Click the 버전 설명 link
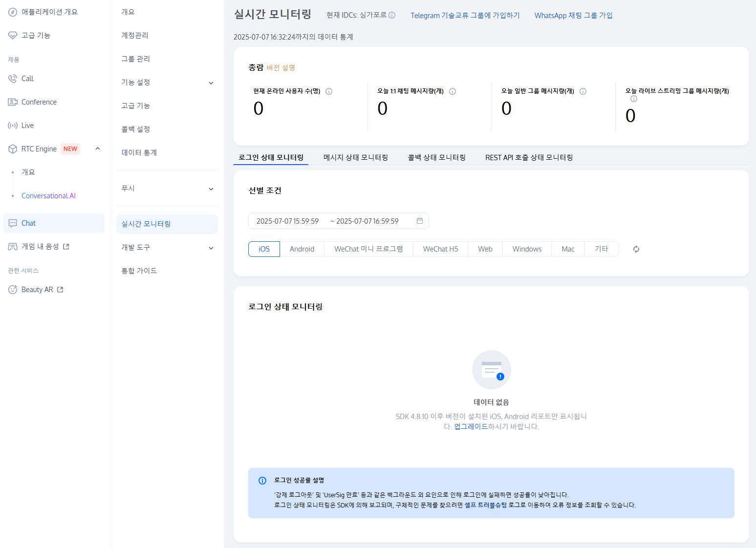The image size is (756, 548). point(281,68)
